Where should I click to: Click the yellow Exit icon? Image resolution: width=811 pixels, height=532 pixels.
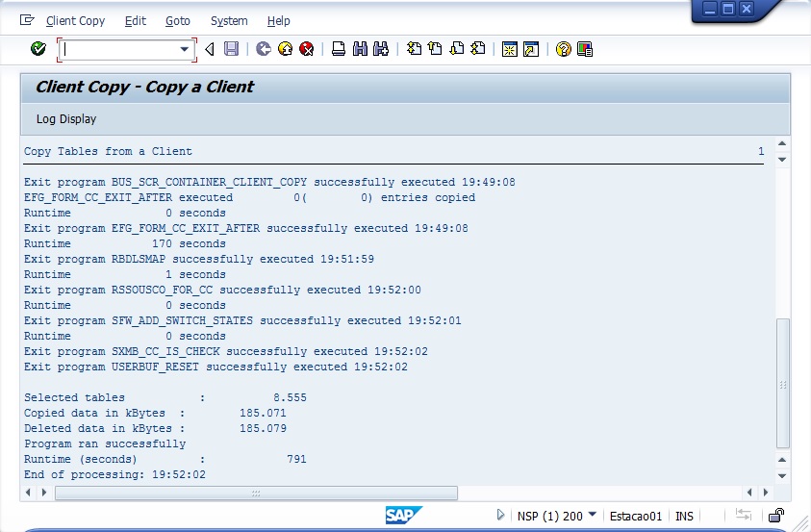[285, 49]
